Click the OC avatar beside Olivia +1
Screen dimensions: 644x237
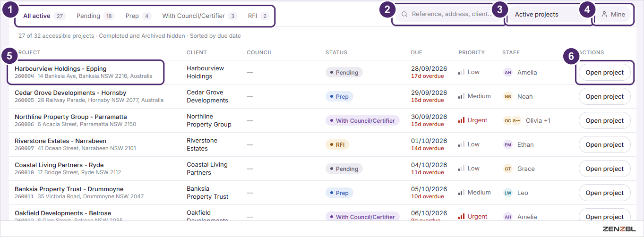click(x=508, y=120)
